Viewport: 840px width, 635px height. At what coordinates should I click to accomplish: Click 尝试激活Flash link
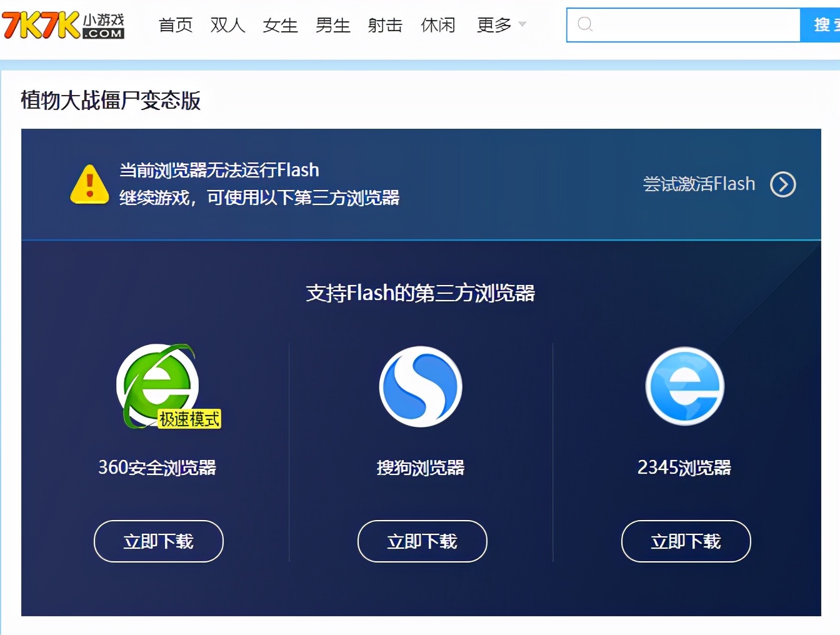[700, 184]
